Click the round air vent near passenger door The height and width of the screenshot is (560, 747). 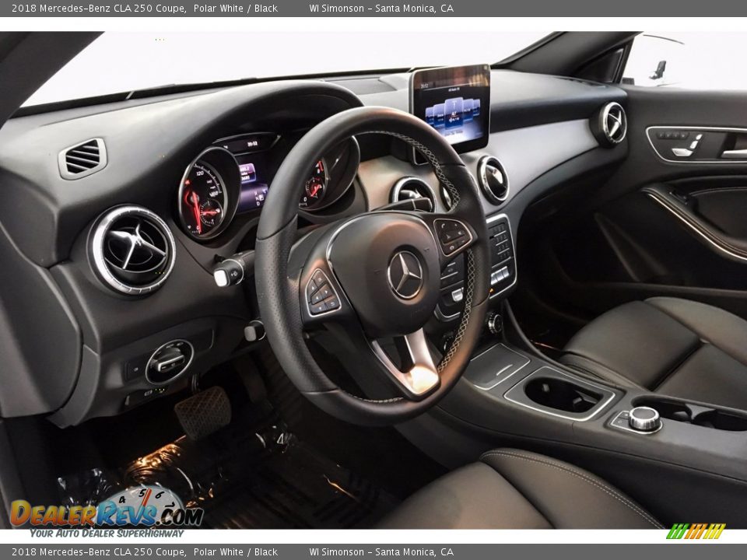(x=612, y=124)
